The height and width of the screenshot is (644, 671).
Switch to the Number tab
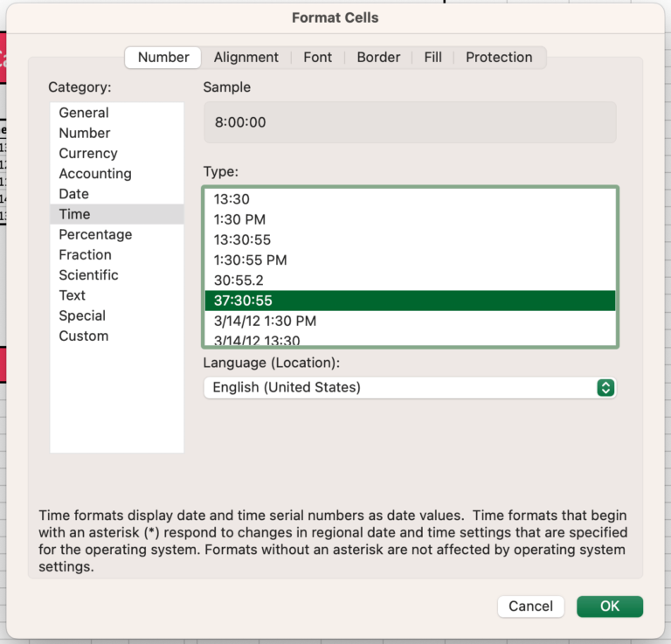point(163,58)
